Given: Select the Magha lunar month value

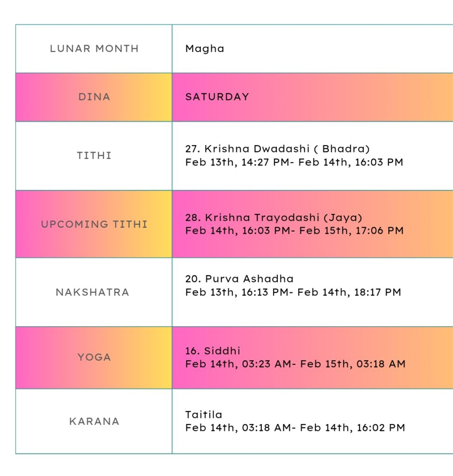Looking at the screenshot, I should coord(205,48).
